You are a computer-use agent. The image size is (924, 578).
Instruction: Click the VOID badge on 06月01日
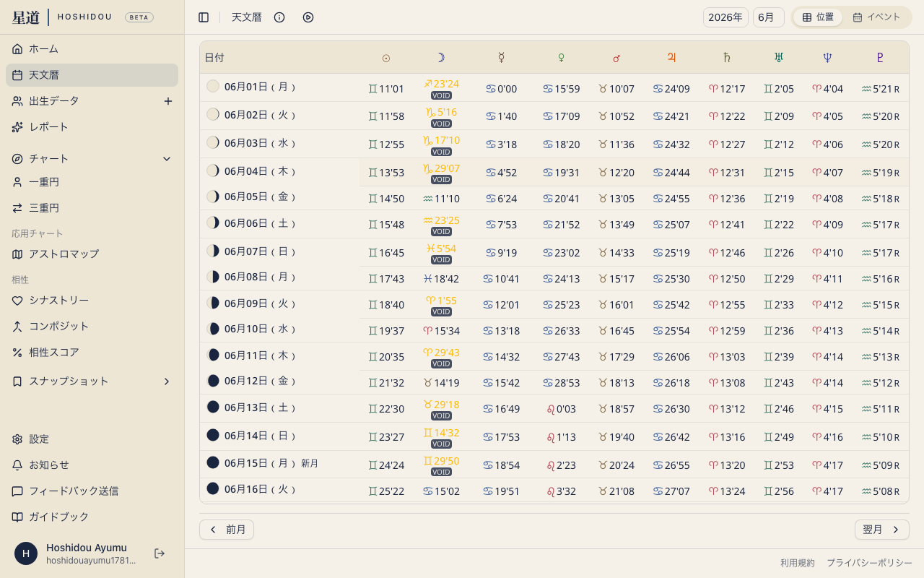[x=441, y=95]
